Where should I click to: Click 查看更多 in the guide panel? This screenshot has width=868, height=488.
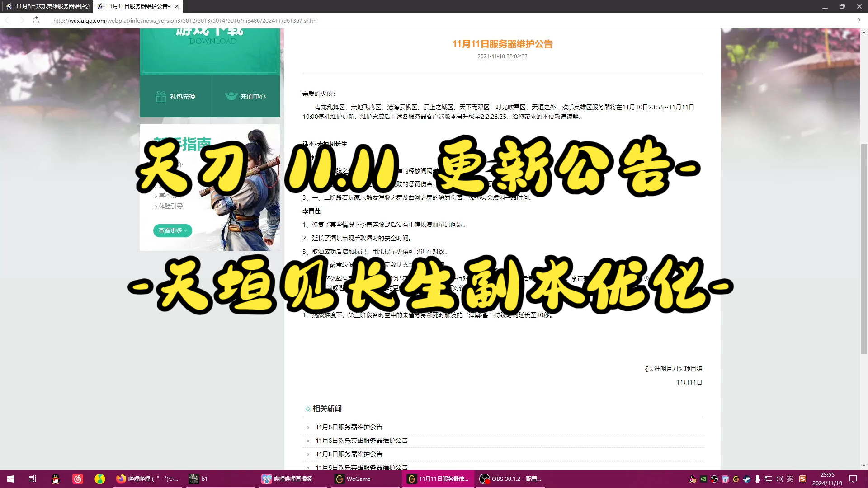click(172, 230)
